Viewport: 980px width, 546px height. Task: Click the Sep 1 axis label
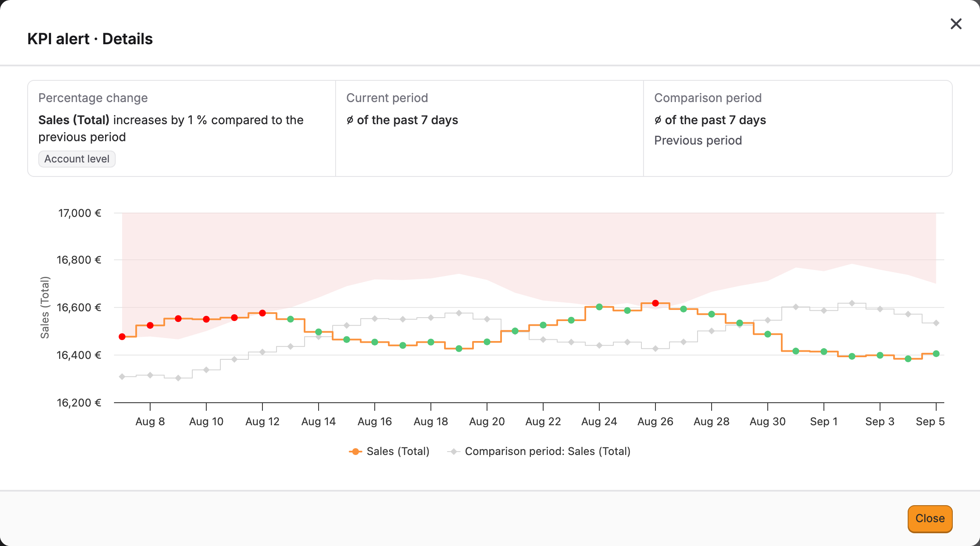coord(824,421)
